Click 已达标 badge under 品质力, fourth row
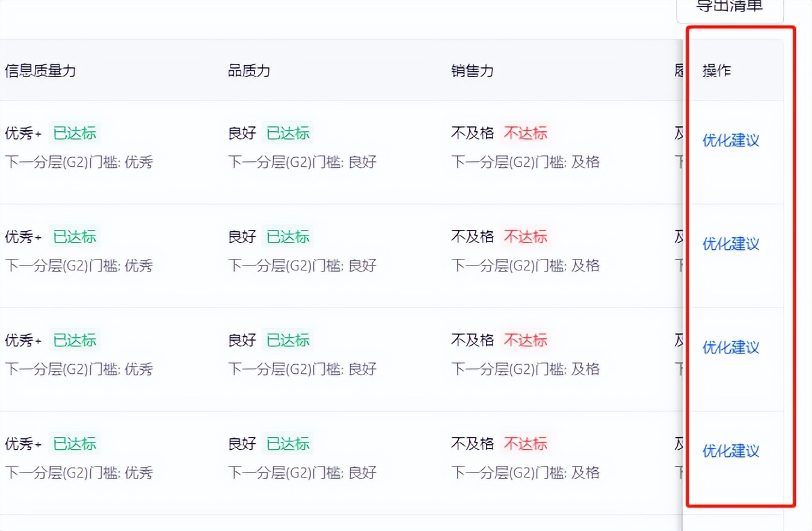This screenshot has width=812, height=531. click(288, 444)
